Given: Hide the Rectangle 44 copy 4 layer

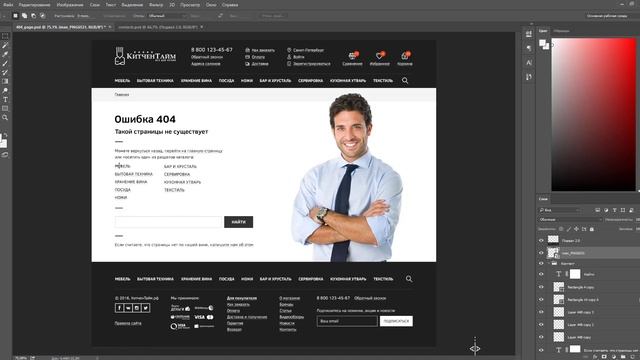Looking at the screenshot, I should (x=542, y=300).
